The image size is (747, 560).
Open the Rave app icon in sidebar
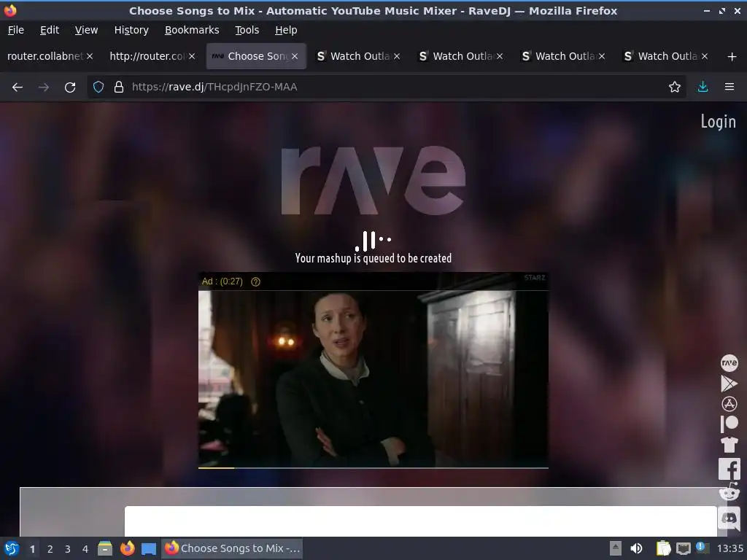tap(729, 363)
